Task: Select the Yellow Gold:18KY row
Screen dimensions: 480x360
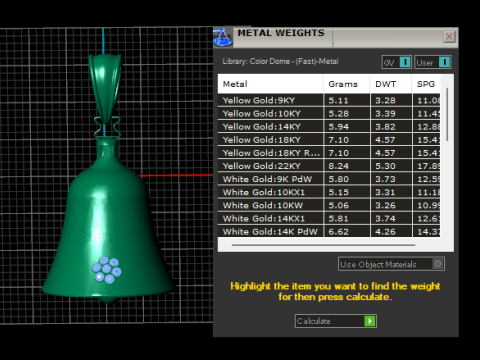Action: [x=329, y=140]
